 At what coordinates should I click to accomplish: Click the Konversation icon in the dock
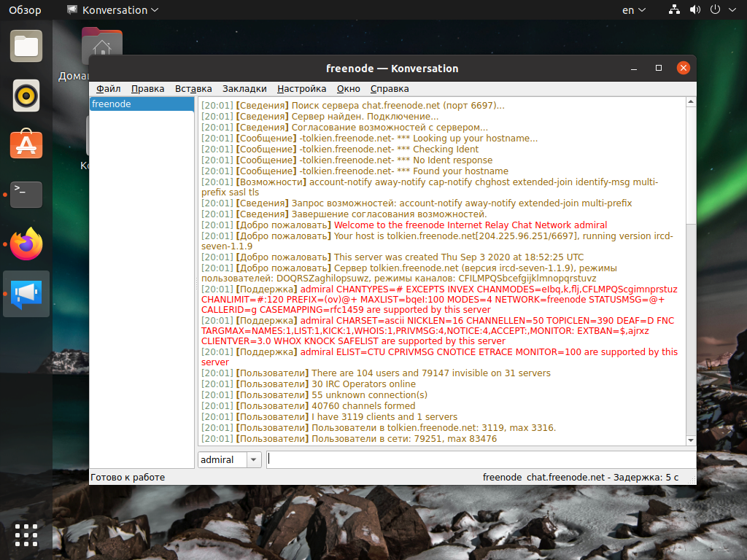pos(26,293)
